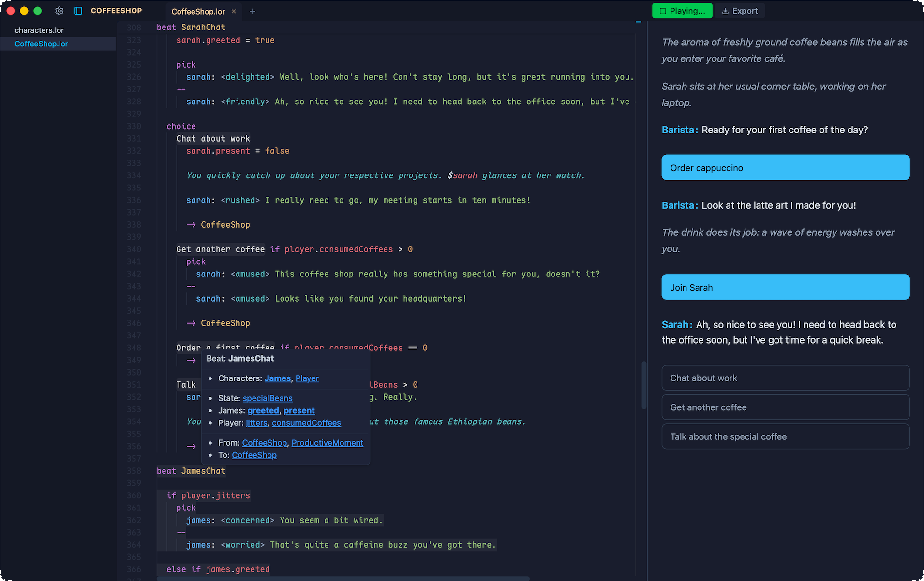Stop playback via the Playing... button
Screen dimensions: 924x581
(682, 11)
